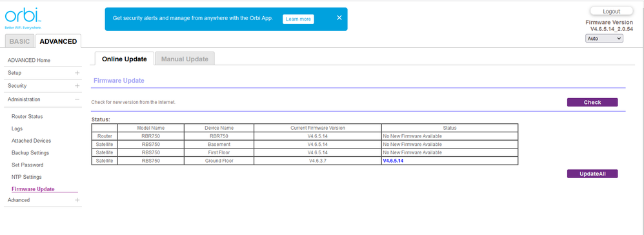View Attached Devices
This screenshot has width=644, height=235.
(31, 141)
